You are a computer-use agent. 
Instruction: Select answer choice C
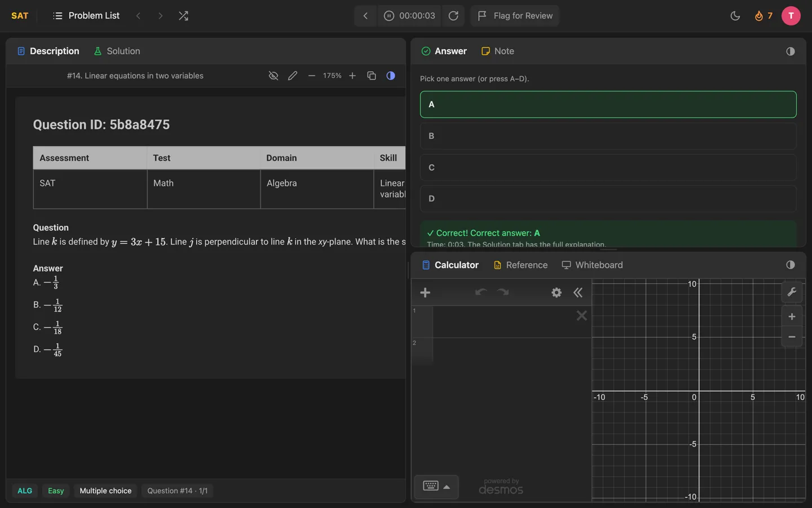click(608, 168)
